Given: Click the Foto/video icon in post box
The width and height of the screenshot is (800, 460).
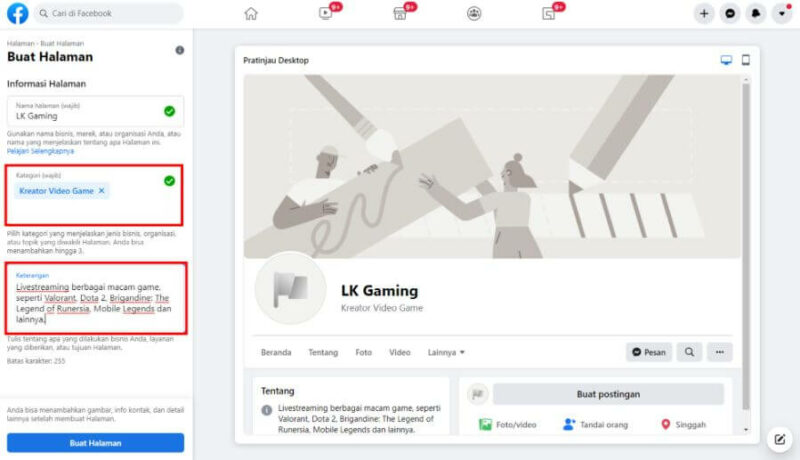Looking at the screenshot, I should click(485, 424).
